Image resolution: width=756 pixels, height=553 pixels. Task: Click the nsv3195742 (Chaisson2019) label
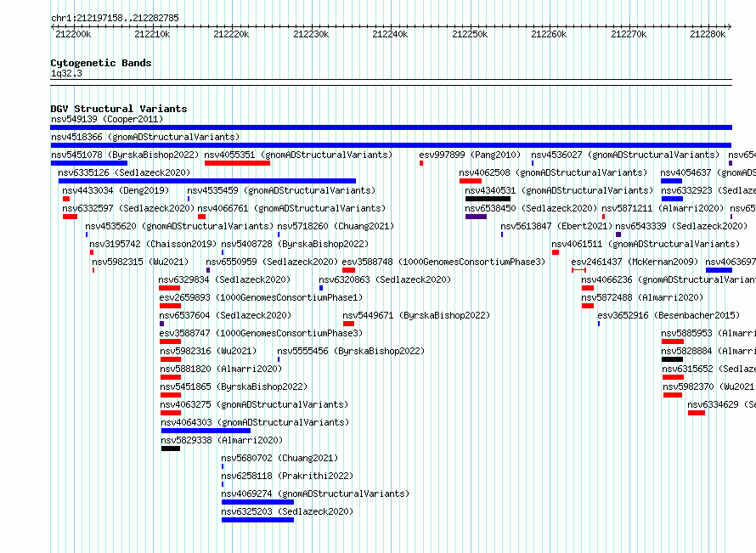pyautogui.click(x=153, y=244)
